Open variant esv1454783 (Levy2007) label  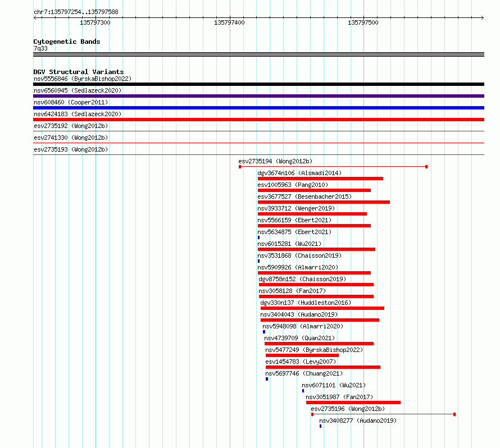pyautogui.click(x=301, y=362)
